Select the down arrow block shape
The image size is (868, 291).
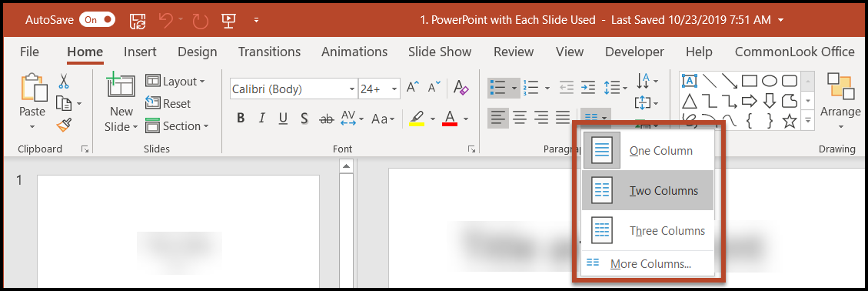point(770,102)
